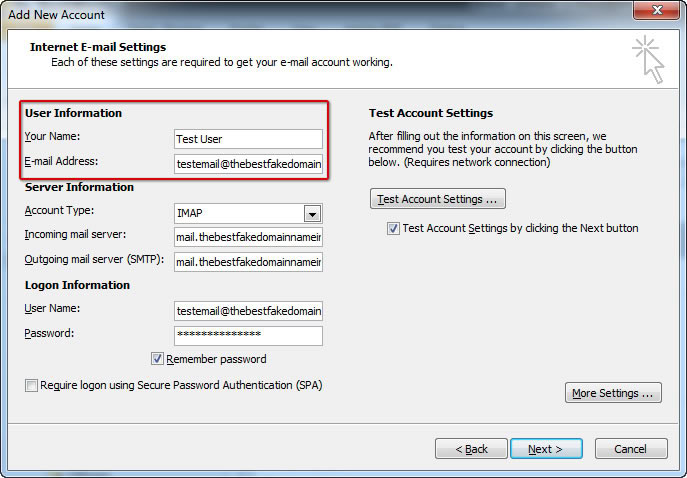
Task: Click the User Name logon field
Action: 248,311
